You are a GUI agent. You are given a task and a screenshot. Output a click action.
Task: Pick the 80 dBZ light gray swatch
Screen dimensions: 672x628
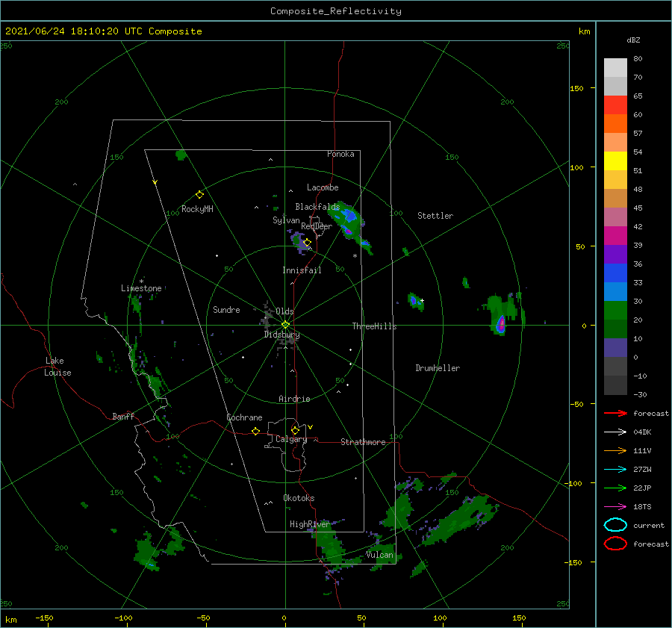pyautogui.click(x=615, y=67)
